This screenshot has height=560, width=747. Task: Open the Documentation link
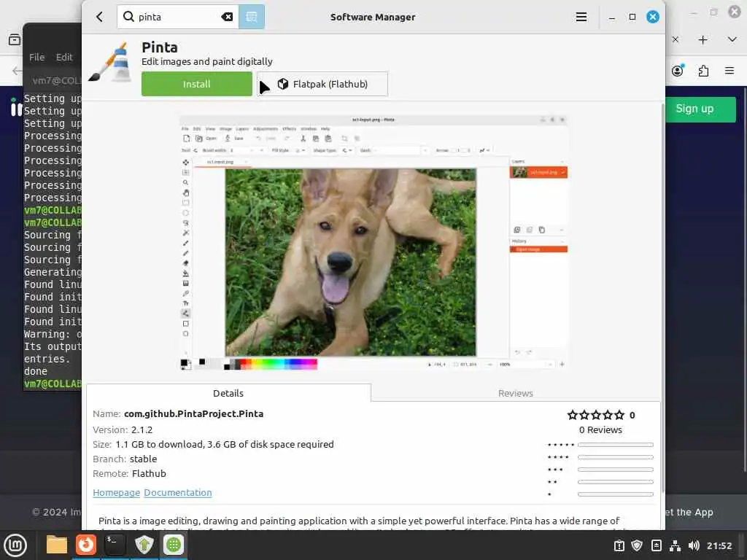[178, 492]
